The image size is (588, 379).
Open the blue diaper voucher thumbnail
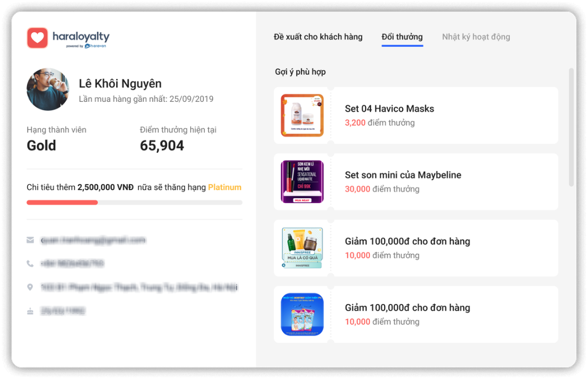(x=302, y=314)
